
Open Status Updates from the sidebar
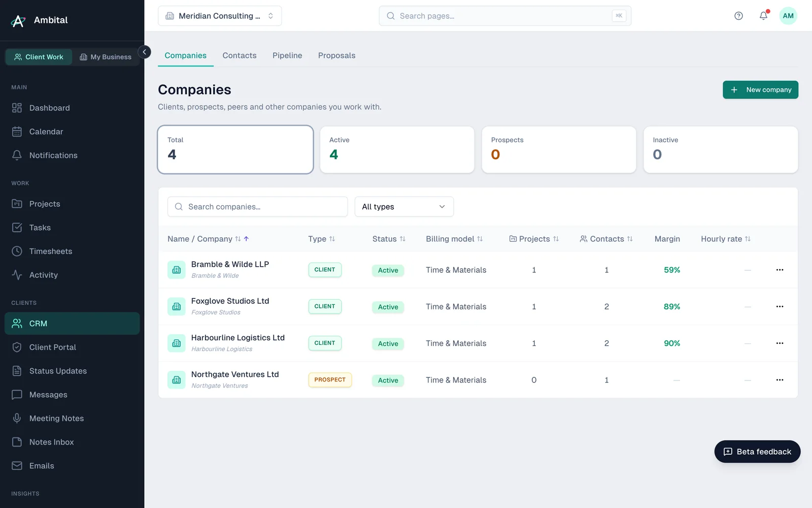(72, 371)
